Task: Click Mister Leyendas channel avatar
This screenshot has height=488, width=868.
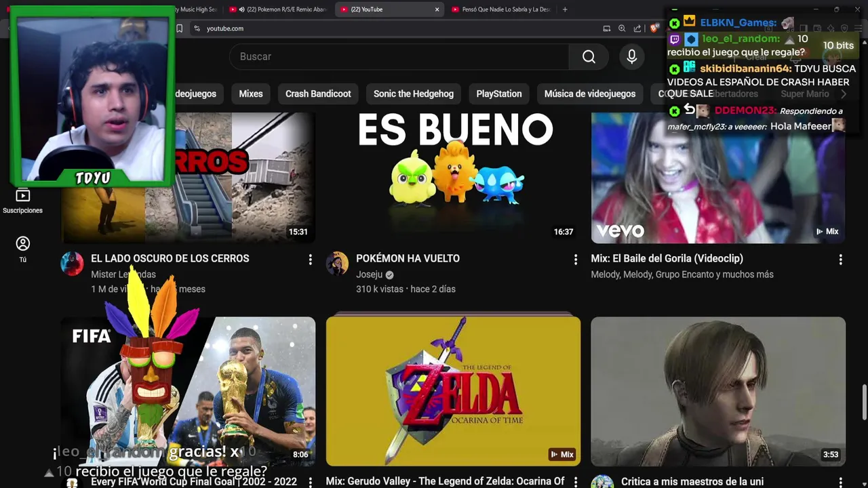Action: pyautogui.click(x=72, y=264)
